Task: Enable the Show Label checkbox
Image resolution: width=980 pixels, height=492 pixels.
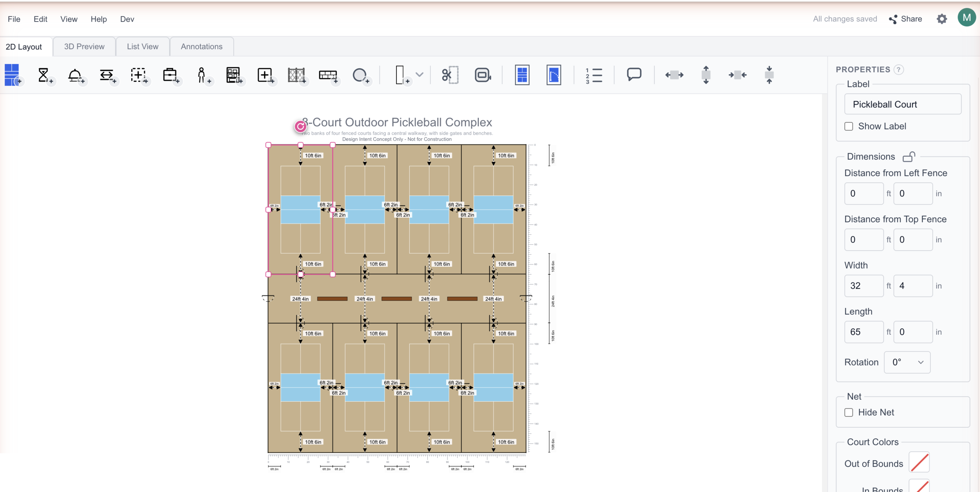Action: 848,126
